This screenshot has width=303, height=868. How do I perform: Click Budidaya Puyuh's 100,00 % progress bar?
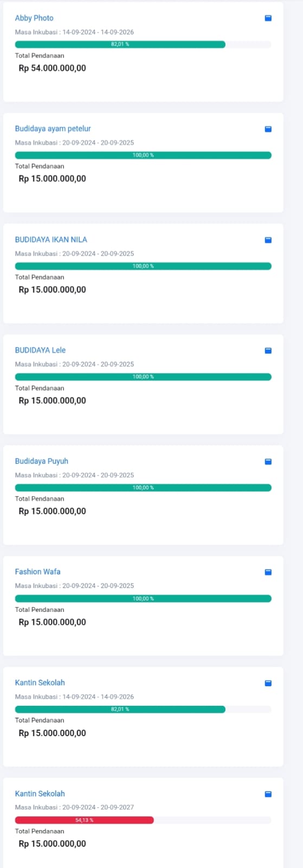point(143,488)
